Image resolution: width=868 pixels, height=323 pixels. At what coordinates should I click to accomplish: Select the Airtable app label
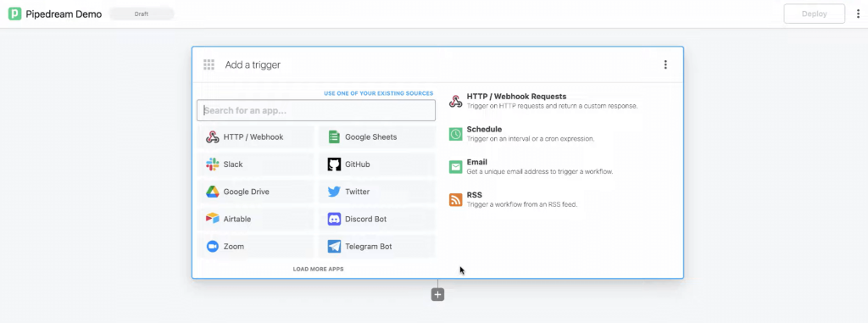point(237,219)
